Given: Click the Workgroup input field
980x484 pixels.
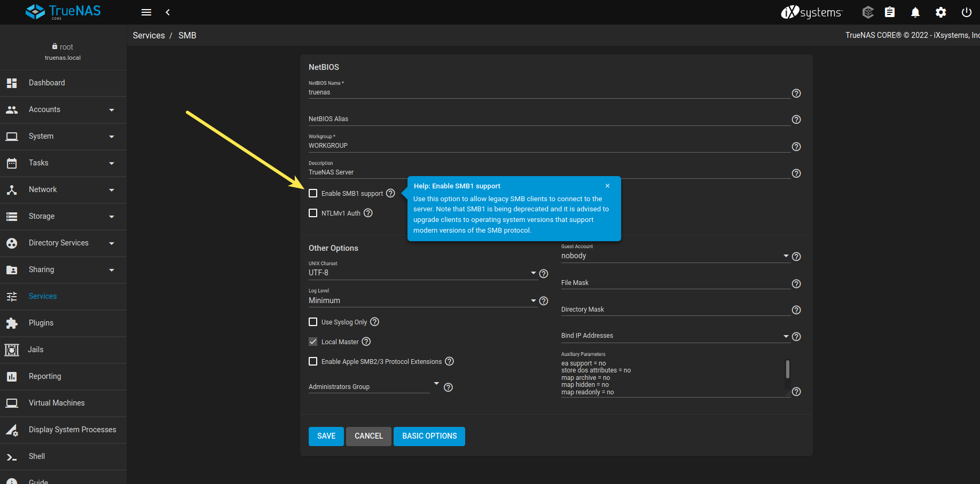Looking at the screenshot, I should click(x=550, y=146).
